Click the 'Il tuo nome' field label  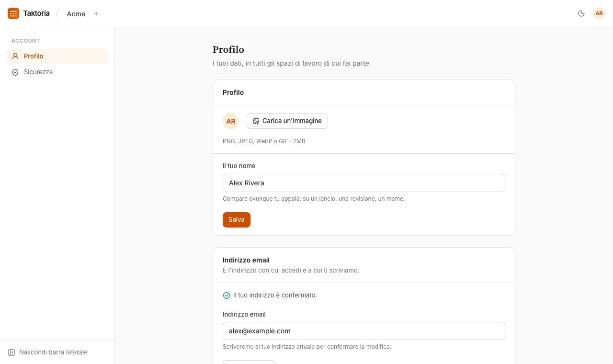(x=239, y=166)
